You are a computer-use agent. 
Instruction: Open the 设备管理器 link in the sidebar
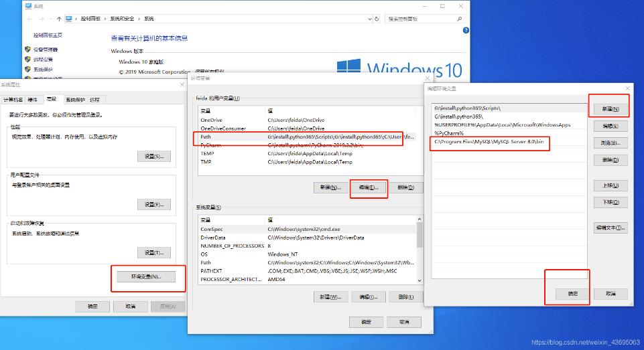point(45,50)
